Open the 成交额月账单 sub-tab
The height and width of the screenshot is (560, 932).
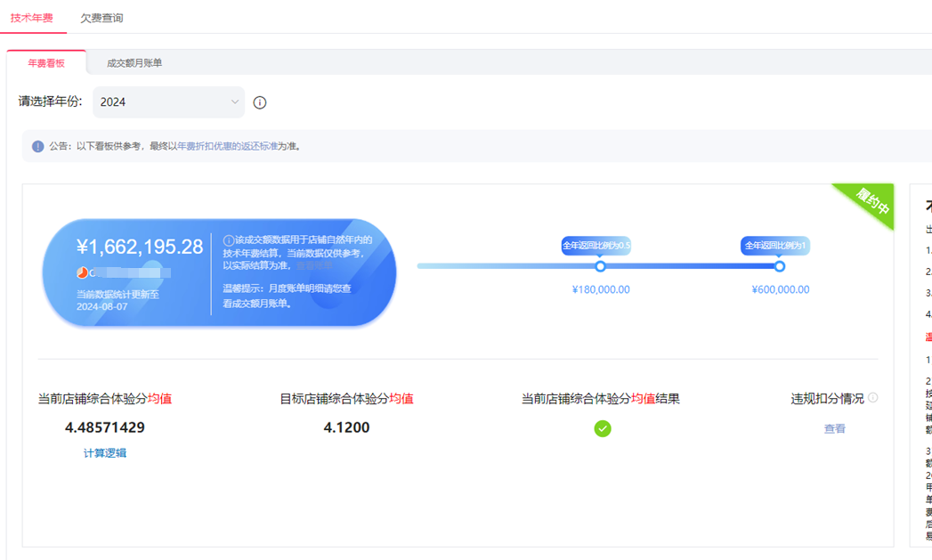[x=134, y=63]
